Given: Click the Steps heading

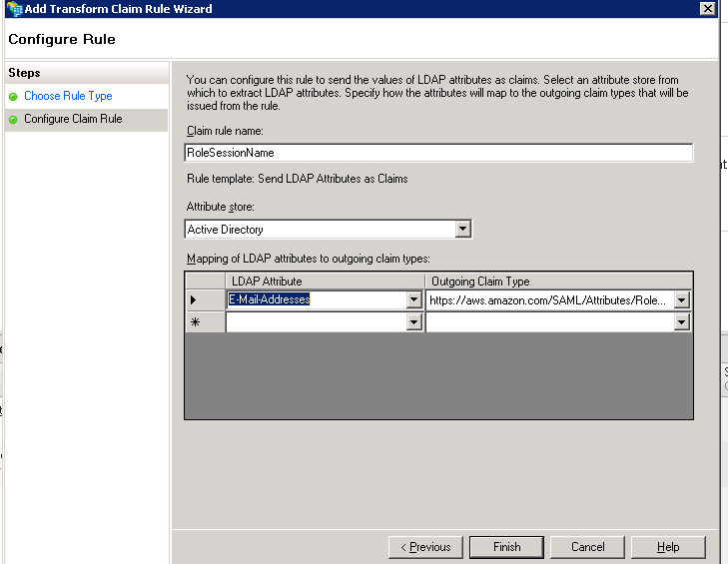Looking at the screenshot, I should pyautogui.click(x=24, y=73).
